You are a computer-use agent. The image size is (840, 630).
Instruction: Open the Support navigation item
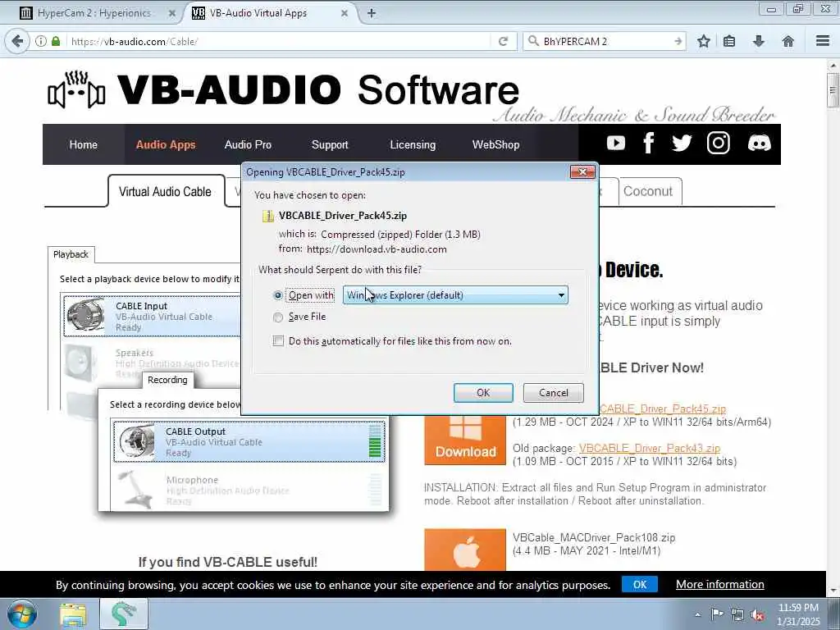pyautogui.click(x=330, y=144)
